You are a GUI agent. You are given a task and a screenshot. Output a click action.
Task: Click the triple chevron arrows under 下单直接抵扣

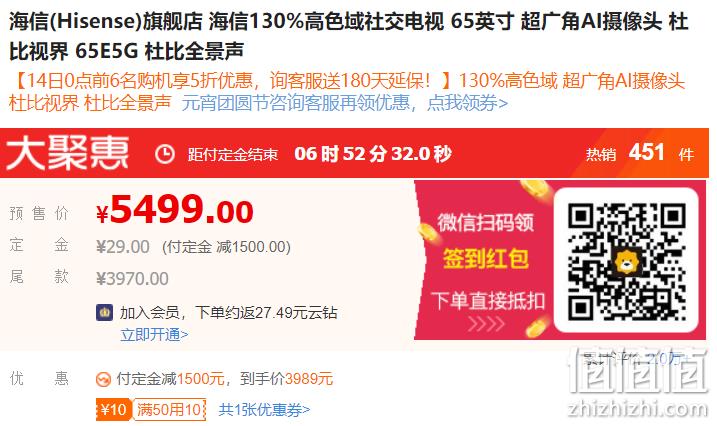click(486, 324)
